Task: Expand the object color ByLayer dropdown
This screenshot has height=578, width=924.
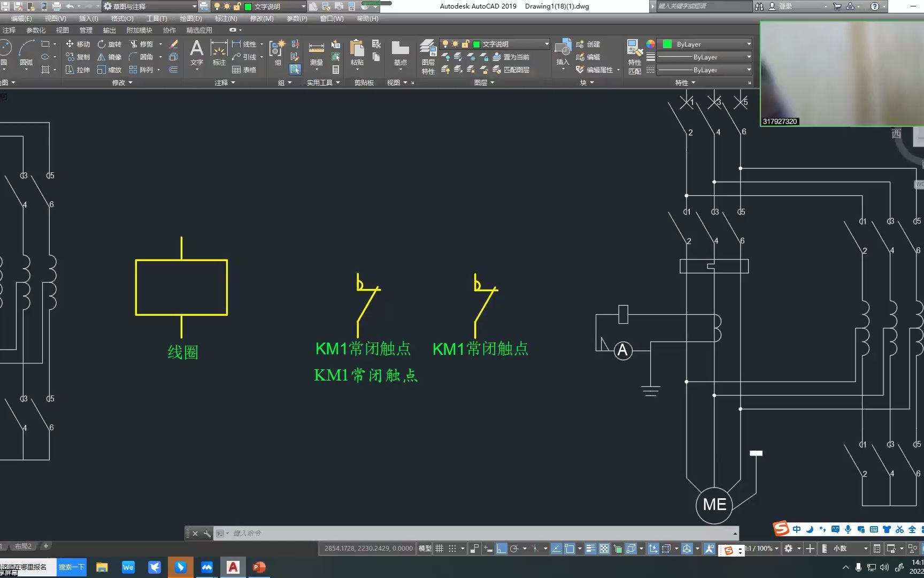Action: (749, 44)
